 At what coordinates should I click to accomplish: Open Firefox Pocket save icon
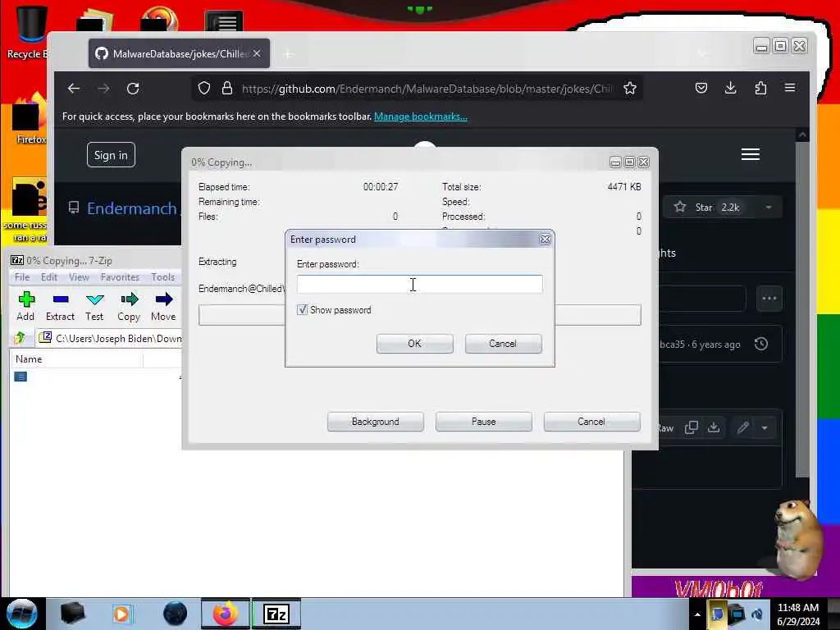(x=701, y=88)
